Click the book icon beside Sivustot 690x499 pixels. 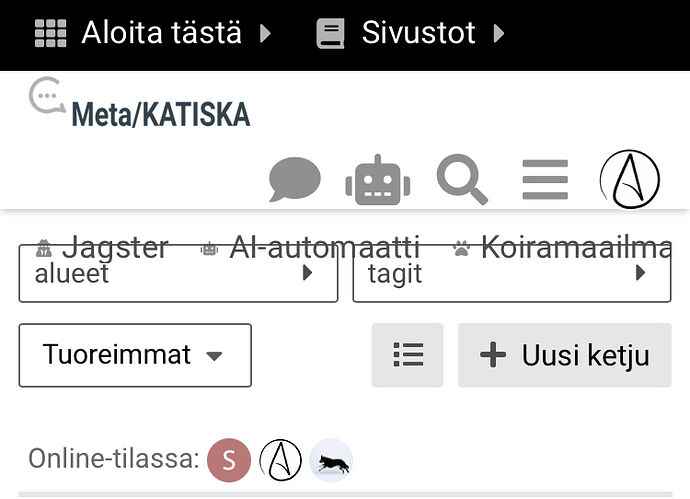pos(330,33)
